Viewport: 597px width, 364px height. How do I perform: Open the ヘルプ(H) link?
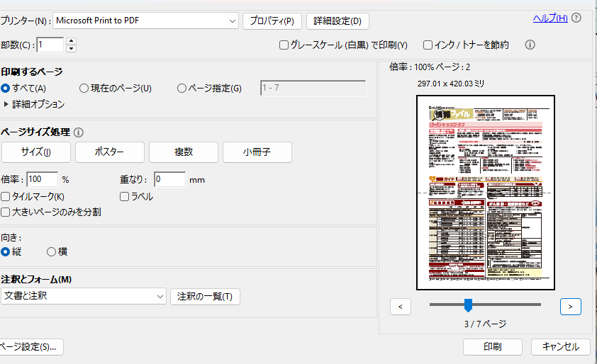(550, 18)
